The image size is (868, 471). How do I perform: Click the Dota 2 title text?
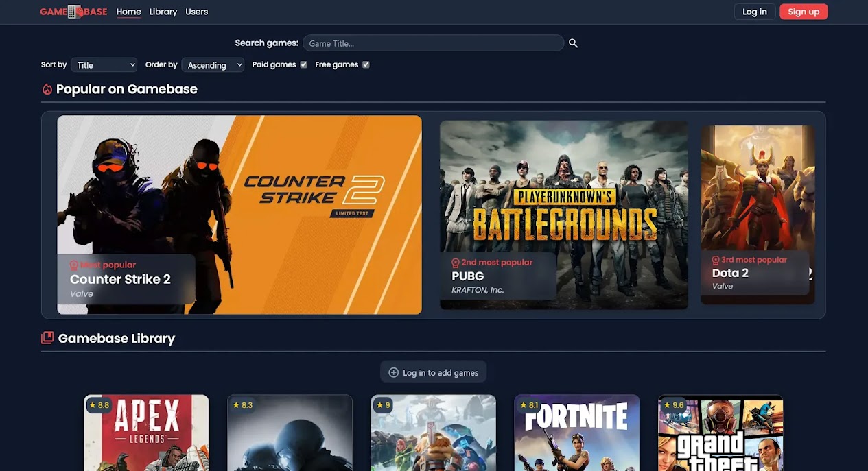pyautogui.click(x=730, y=273)
